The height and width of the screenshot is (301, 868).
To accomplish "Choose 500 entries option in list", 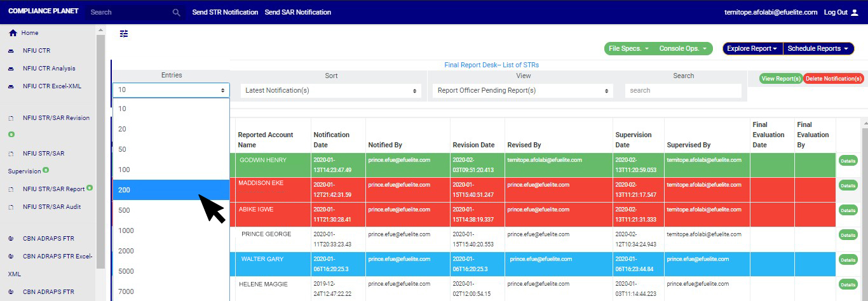I will coord(170,210).
